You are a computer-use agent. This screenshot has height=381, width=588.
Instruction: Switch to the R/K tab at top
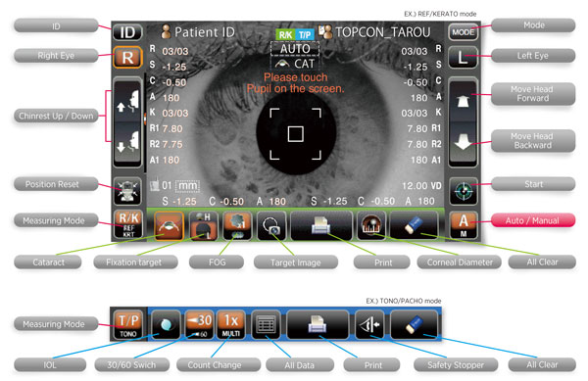coord(286,35)
